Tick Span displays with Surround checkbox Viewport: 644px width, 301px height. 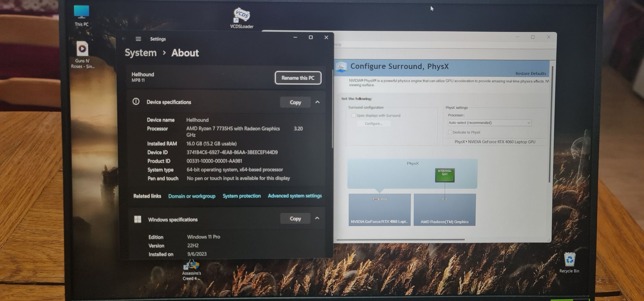(x=354, y=115)
